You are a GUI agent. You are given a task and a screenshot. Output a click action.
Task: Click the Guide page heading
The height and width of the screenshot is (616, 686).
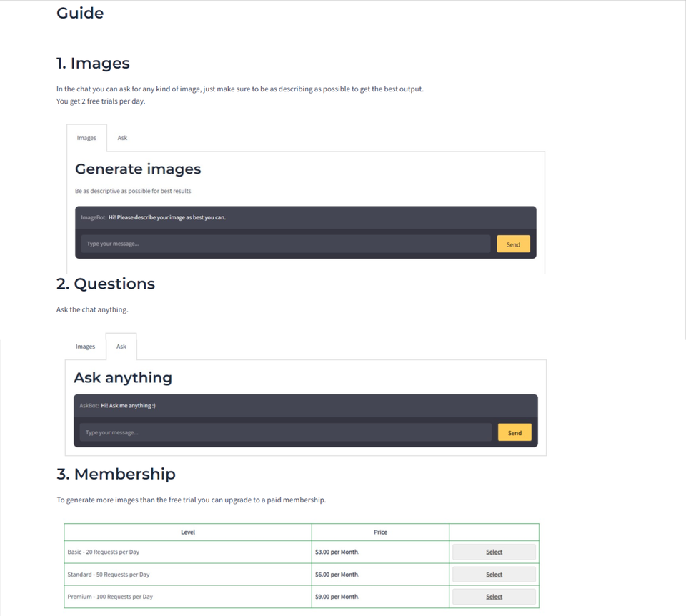coord(80,13)
